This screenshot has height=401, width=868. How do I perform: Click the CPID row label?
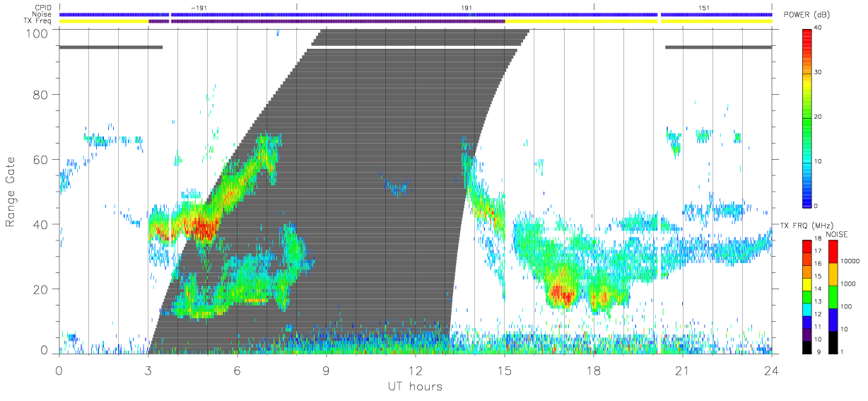pyautogui.click(x=44, y=7)
